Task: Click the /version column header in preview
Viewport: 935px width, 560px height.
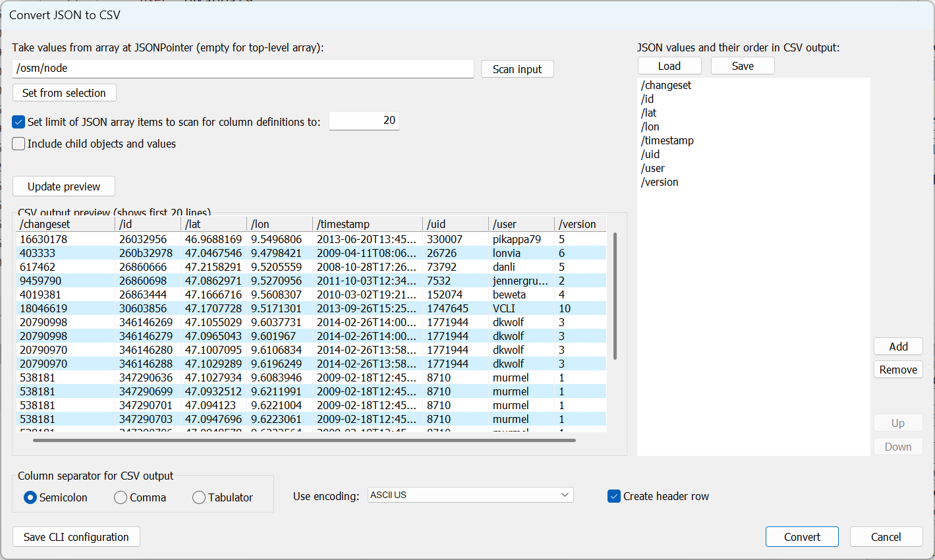Action: coord(581,224)
